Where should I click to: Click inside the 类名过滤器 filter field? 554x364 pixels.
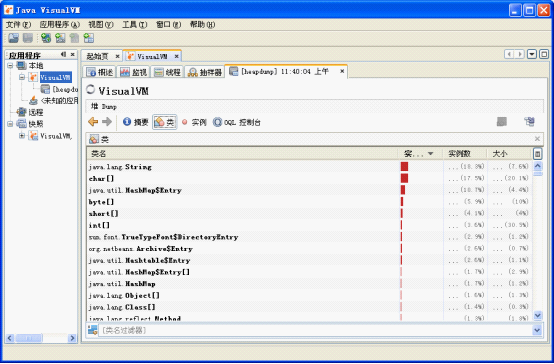(315, 330)
